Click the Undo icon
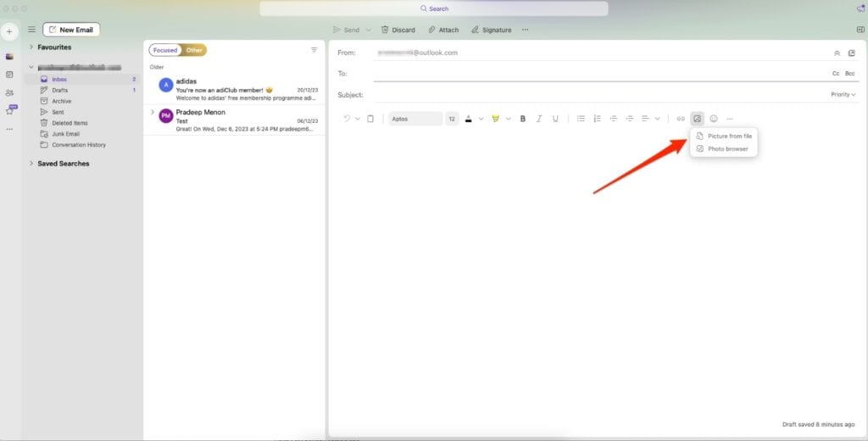This screenshot has height=441, width=868. (x=347, y=119)
